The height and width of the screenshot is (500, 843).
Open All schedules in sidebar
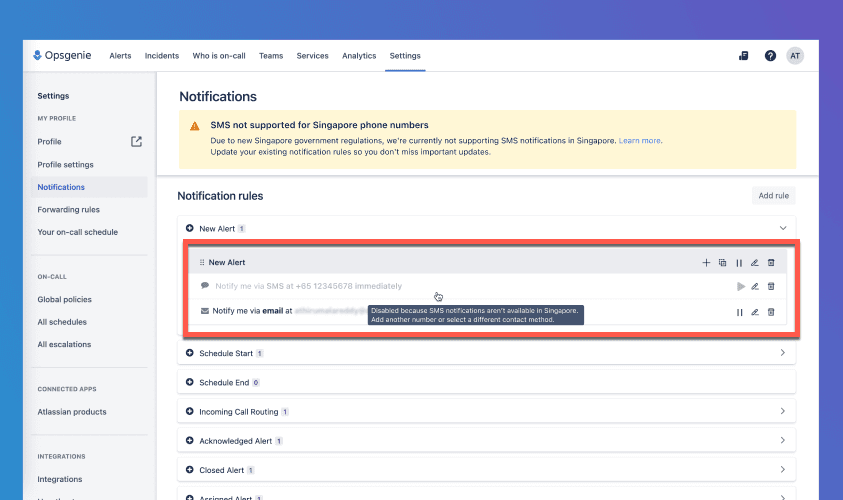[x=62, y=322]
